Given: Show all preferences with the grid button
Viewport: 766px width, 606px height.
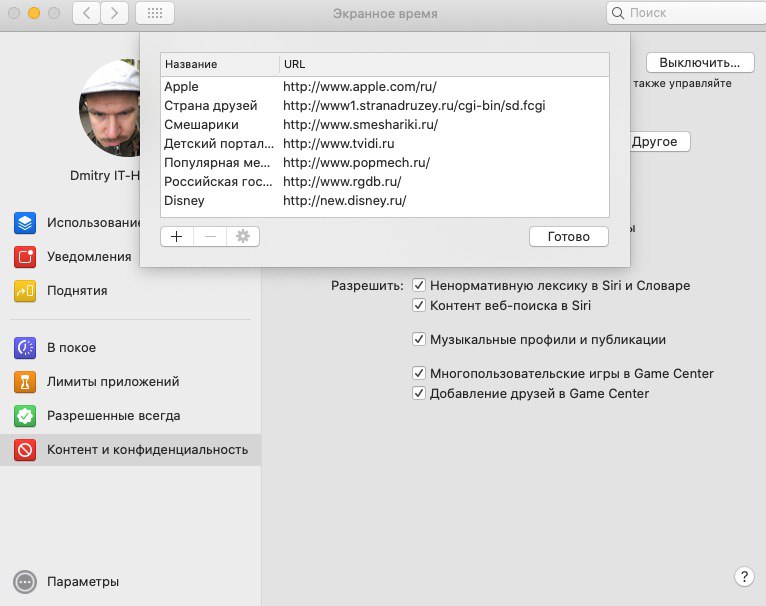Looking at the screenshot, I should pos(155,13).
